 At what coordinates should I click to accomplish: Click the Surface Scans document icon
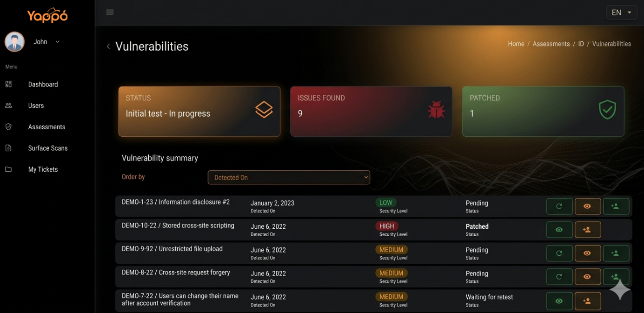click(8, 148)
